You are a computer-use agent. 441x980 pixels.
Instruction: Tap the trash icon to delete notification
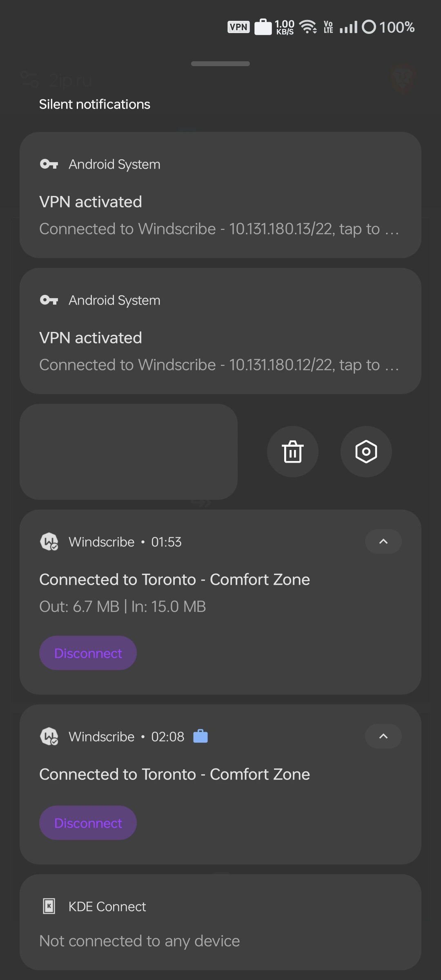coord(292,452)
